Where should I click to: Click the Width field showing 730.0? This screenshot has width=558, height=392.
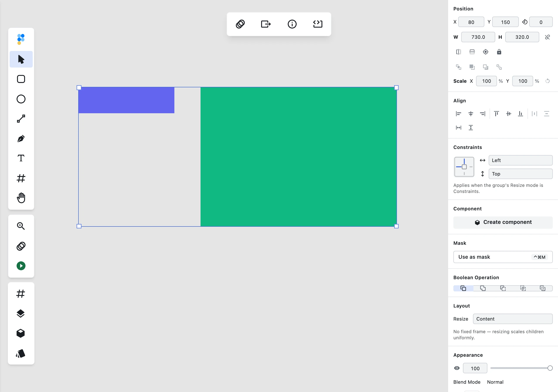pyautogui.click(x=478, y=37)
